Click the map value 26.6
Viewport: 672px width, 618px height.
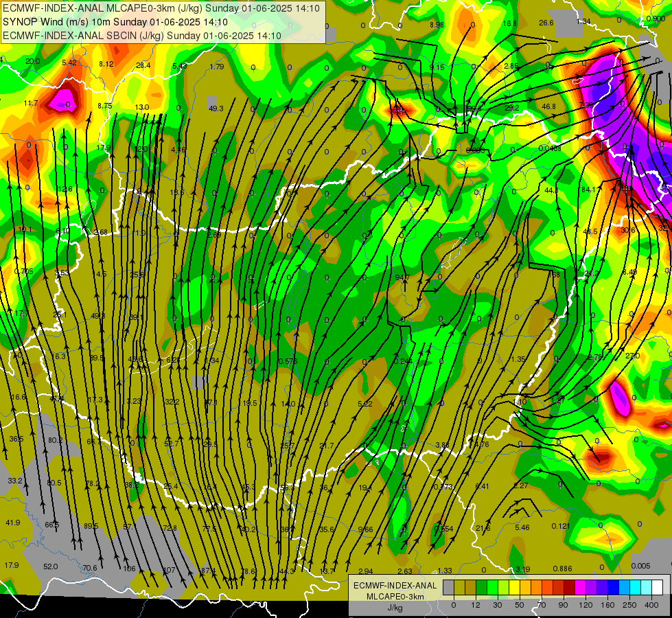546,23
